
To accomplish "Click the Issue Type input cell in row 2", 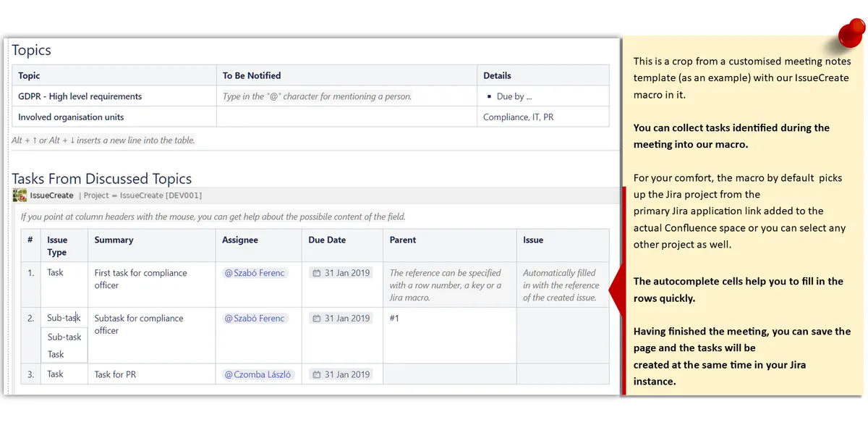I will coord(64,318).
